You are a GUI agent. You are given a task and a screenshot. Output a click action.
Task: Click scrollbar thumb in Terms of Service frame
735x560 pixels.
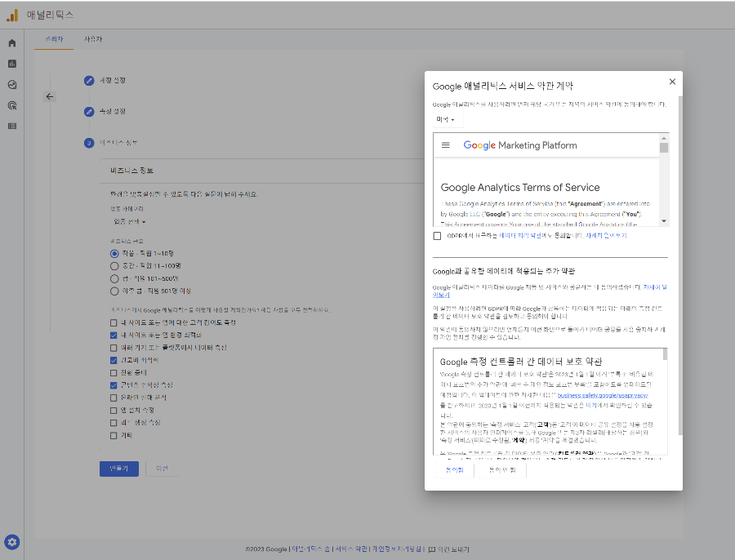[664, 148]
